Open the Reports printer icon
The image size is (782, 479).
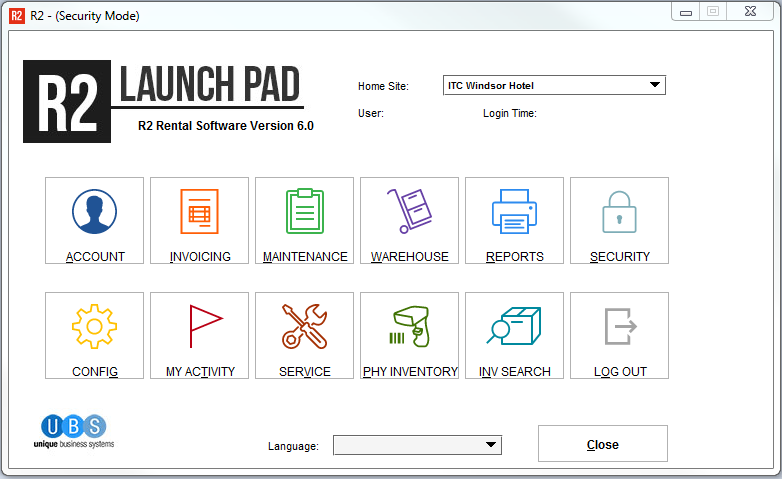click(514, 212)
